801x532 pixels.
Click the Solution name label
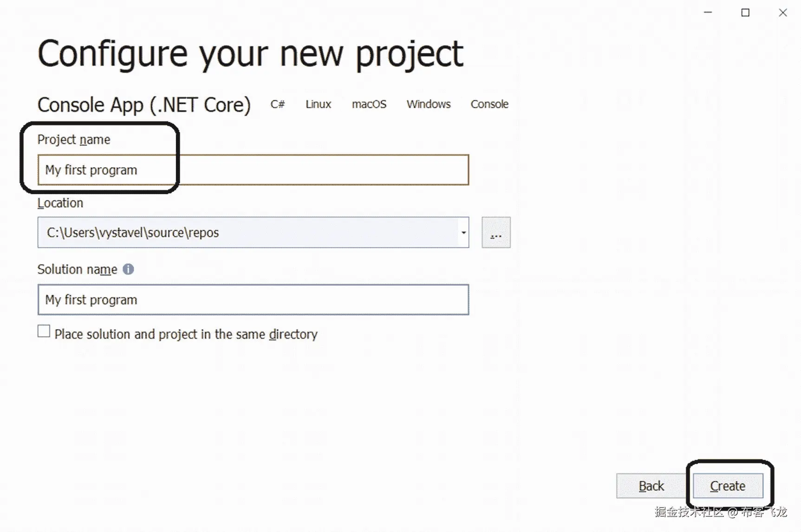(77, 269)
